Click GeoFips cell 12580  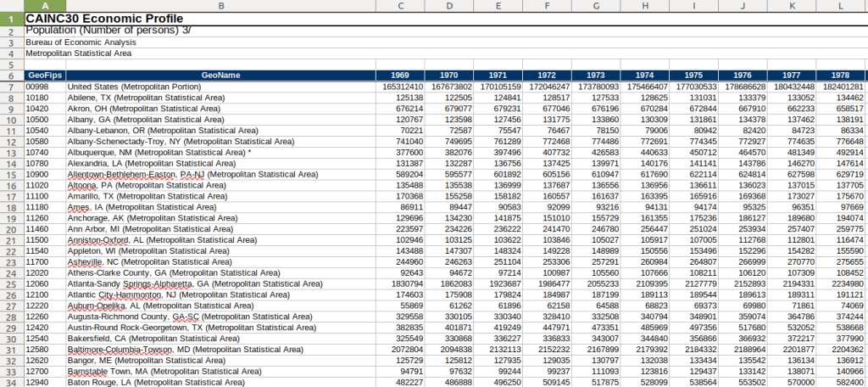point(38,350)
